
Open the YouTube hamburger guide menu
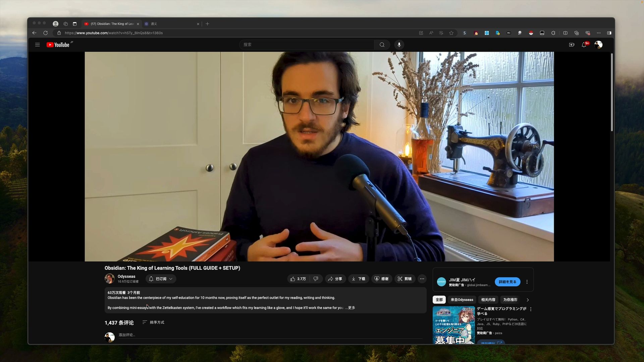[37, 45]
